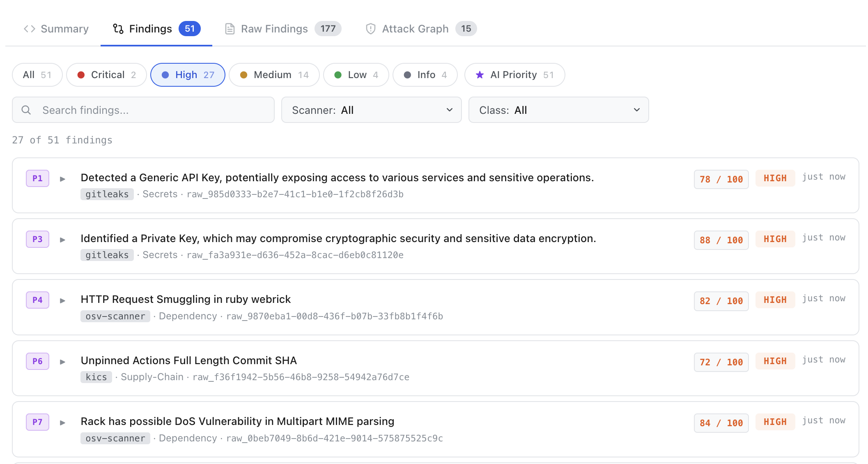Click the 78 / 100 score badge

click(721, 179)
